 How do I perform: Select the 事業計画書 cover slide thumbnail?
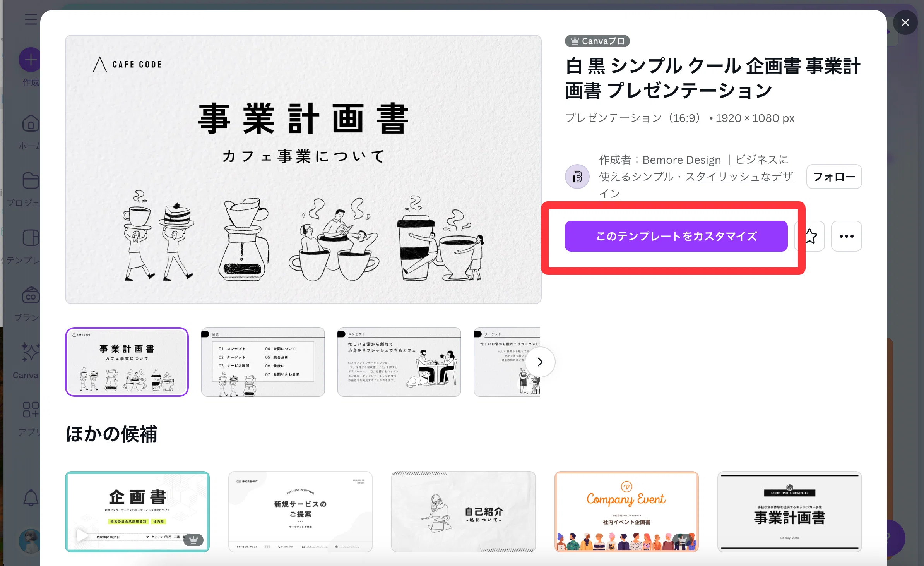click(127, 362)
